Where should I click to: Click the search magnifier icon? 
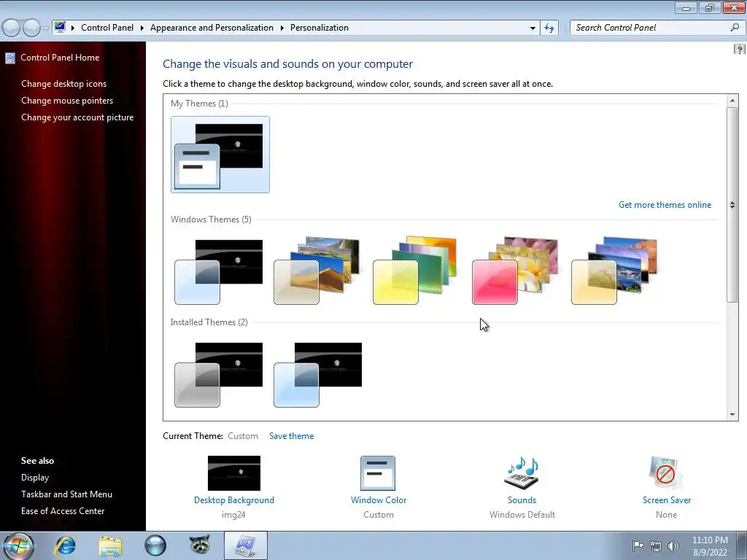(735, 28)
